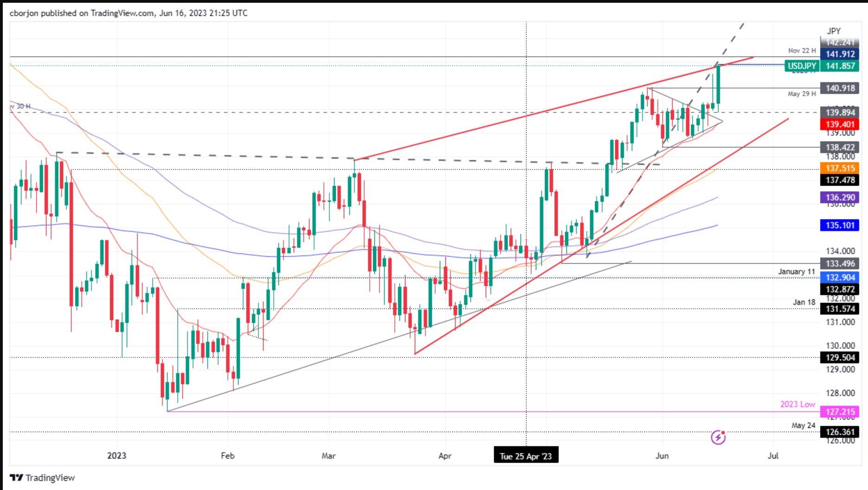Click the red 139.401 price label
Viewport: 868px width, 490px height.
(x=840, y=124)
